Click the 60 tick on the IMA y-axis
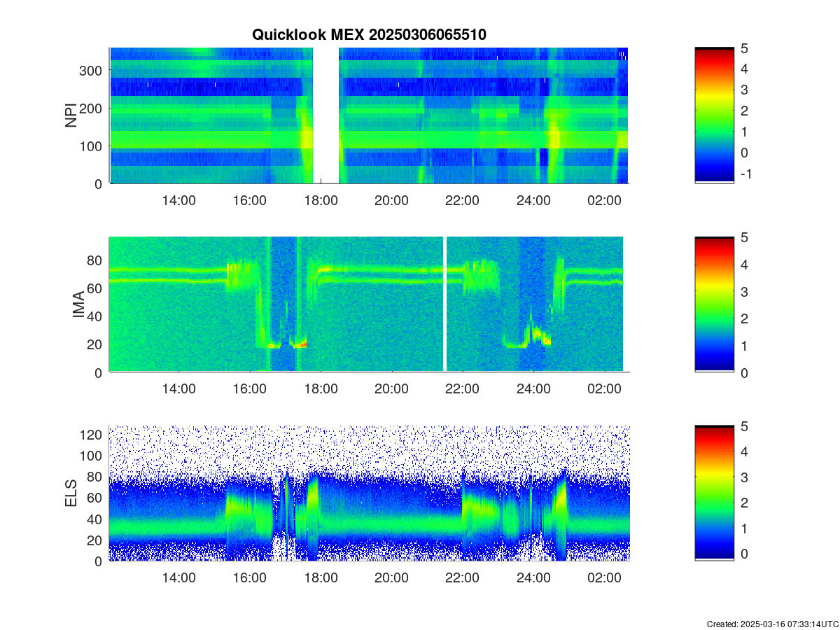Screen dimensions: 840x630 [96, 288]
